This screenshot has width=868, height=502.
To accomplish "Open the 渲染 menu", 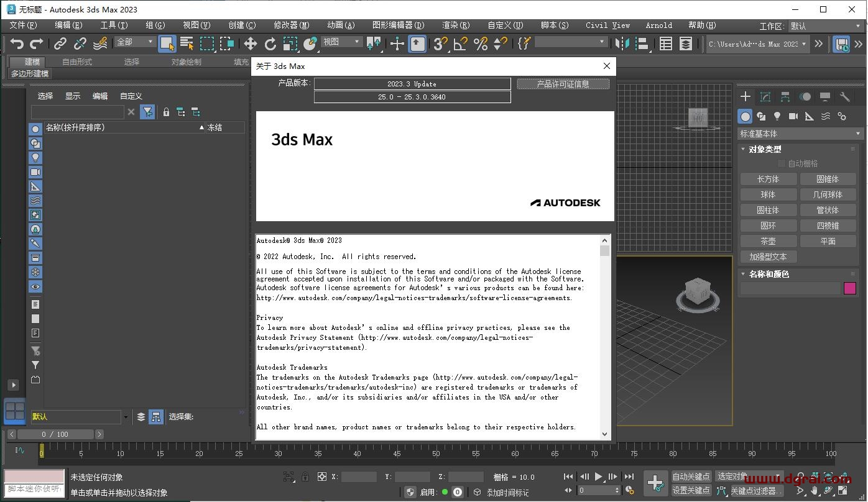I will pos(455,25).
